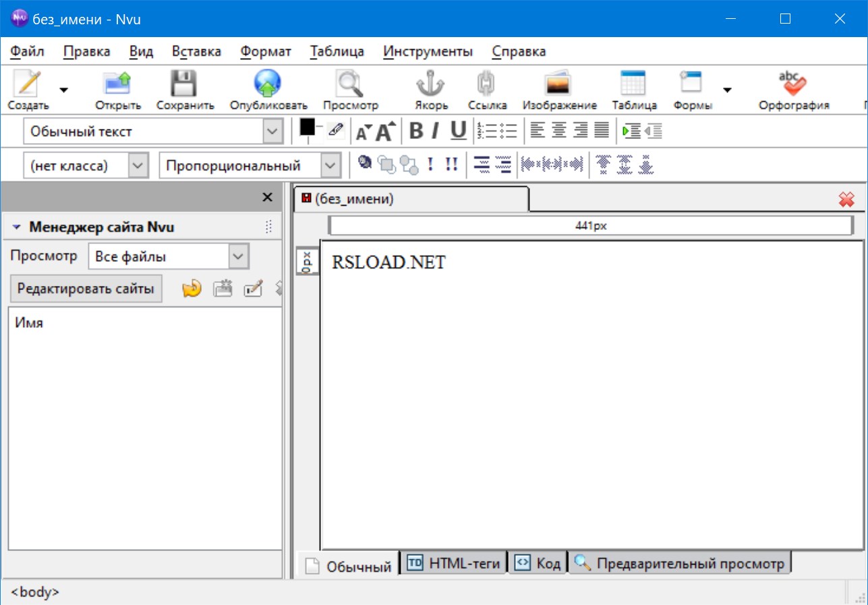
Task: Collapse the Менеджер сайта Nvu panel triangle
Action: point(16,228)
